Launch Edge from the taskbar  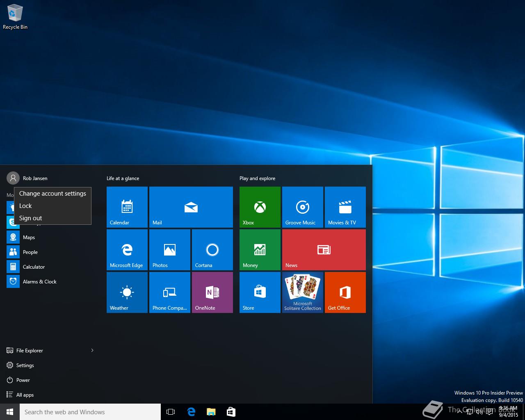tap(191, 412)
